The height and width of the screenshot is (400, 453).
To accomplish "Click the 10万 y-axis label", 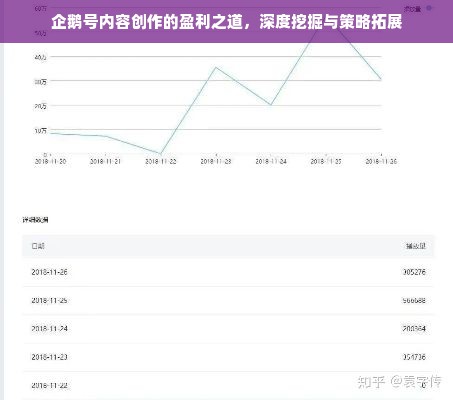I will click(x=40, y=131).
